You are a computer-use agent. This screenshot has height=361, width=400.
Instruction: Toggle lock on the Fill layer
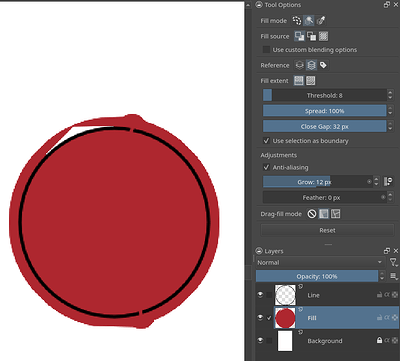tap(379, 318)
